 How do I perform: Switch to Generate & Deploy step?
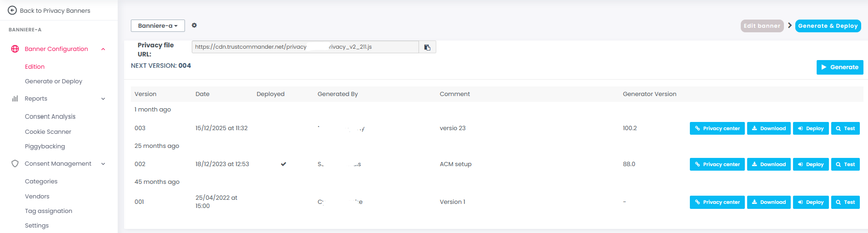(x=828, y=26)
